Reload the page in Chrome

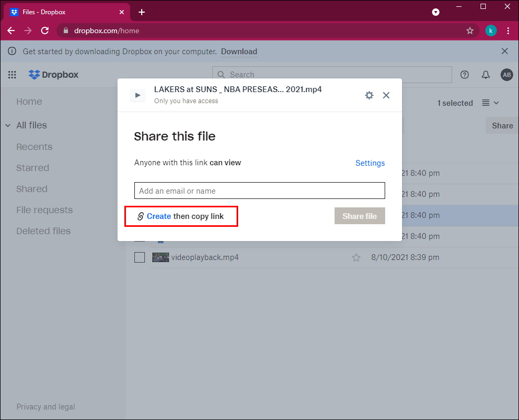tap(45, 31)
